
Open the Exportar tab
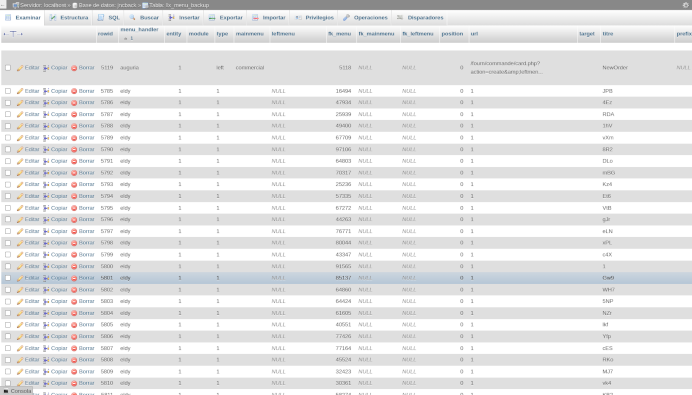click(226, 18)
